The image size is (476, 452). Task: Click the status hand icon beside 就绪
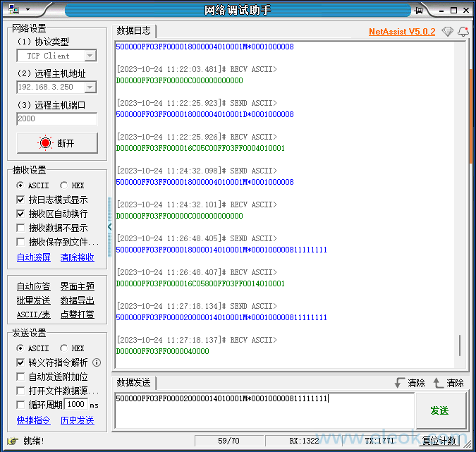point(12,441)
